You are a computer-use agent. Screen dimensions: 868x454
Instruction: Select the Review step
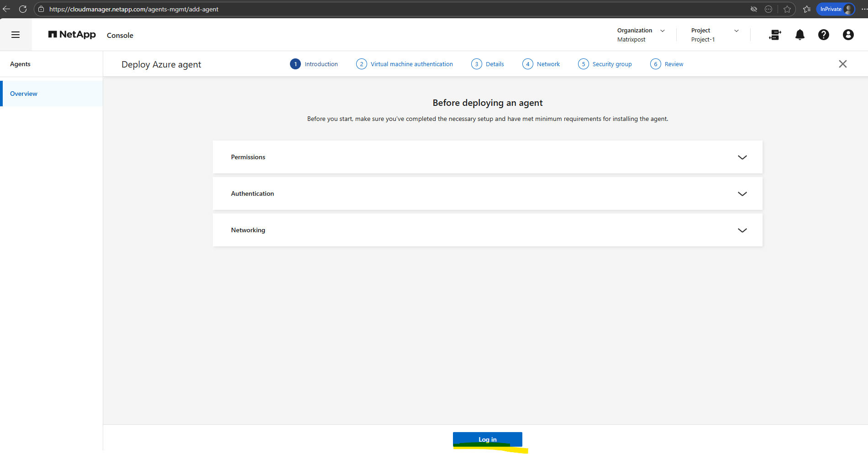tap(667, 64)
